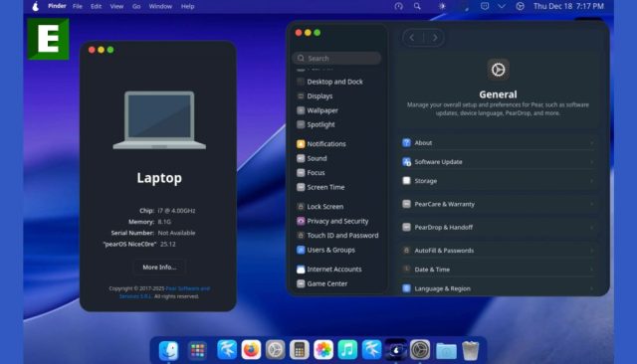Open the pear logo system menu
The height and width of the screenshot is (364, 637).
click(x=36, y=6)
